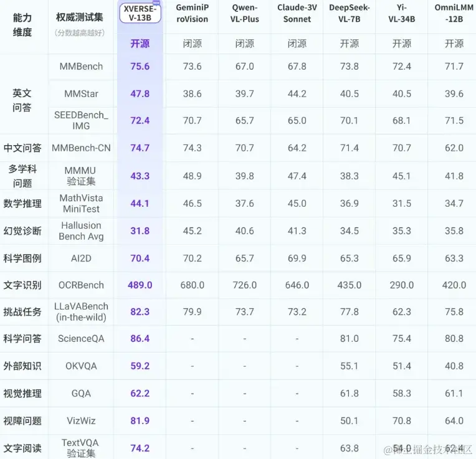Select the MathVista MiniTest row label

pos(81,204)
